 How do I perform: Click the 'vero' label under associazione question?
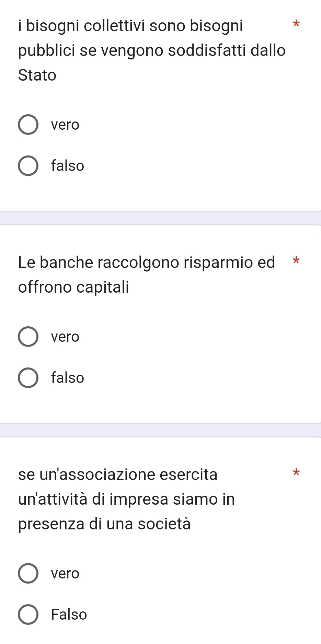point(65,573)
